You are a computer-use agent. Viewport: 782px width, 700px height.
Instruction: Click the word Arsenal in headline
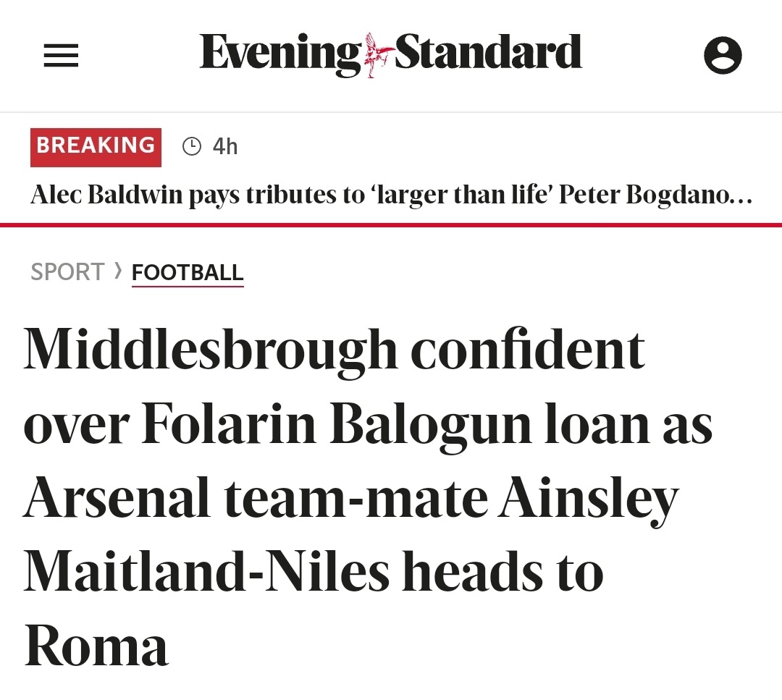pos(117,497)
